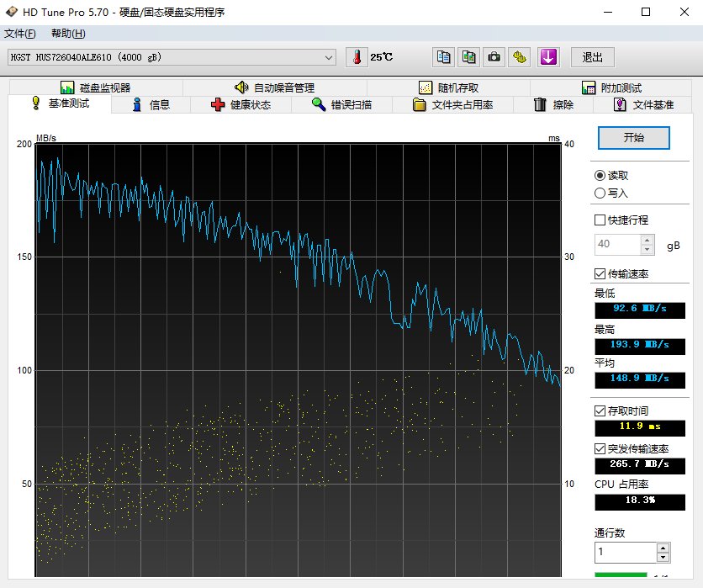Minimize the HD Tune Pro window
This screenshot has width=703, height=588.
[608, 12]
